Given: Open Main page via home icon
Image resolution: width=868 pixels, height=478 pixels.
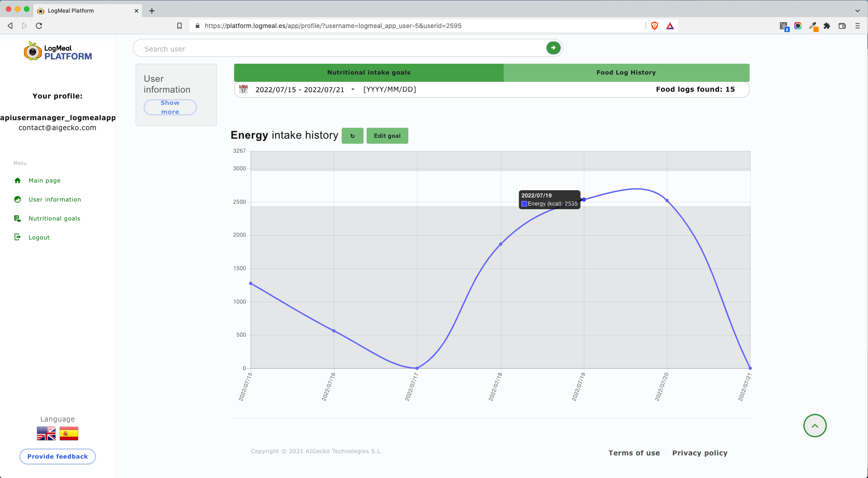Looking at the screenshot, I should tap(17, 180).
